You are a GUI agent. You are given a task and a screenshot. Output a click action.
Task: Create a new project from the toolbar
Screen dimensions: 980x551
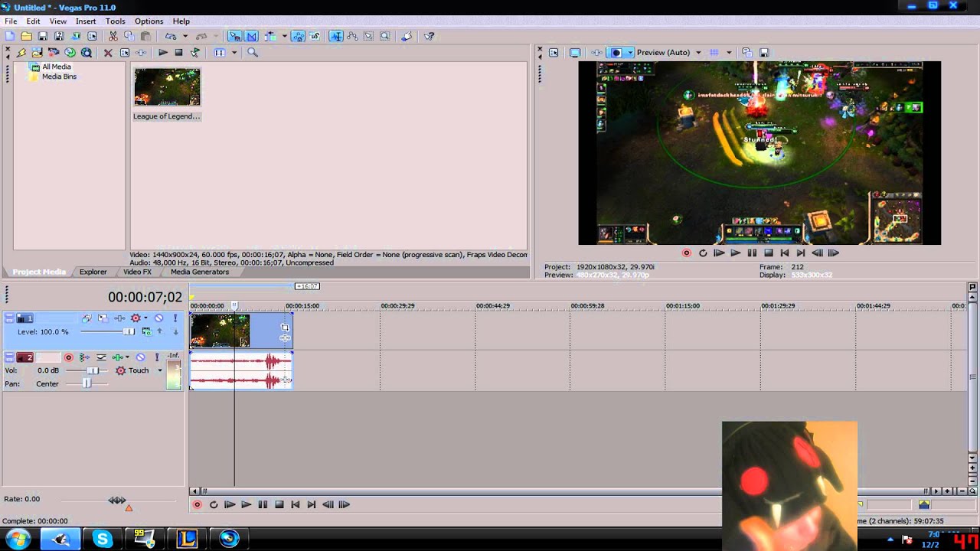coord(10,36)
